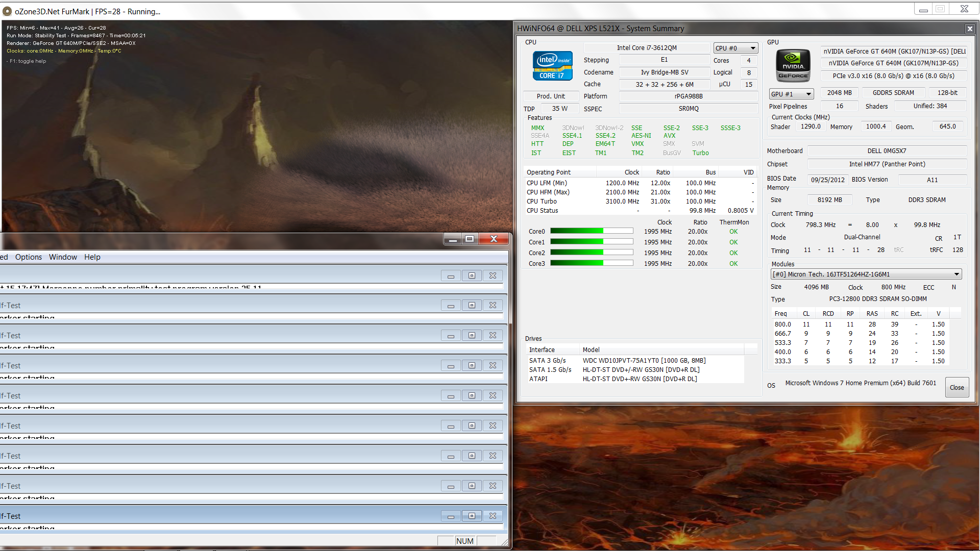Click the Intel Core i7 logo
The height and width of the screenshot is (551, 980).
click(x=553, y=66)
